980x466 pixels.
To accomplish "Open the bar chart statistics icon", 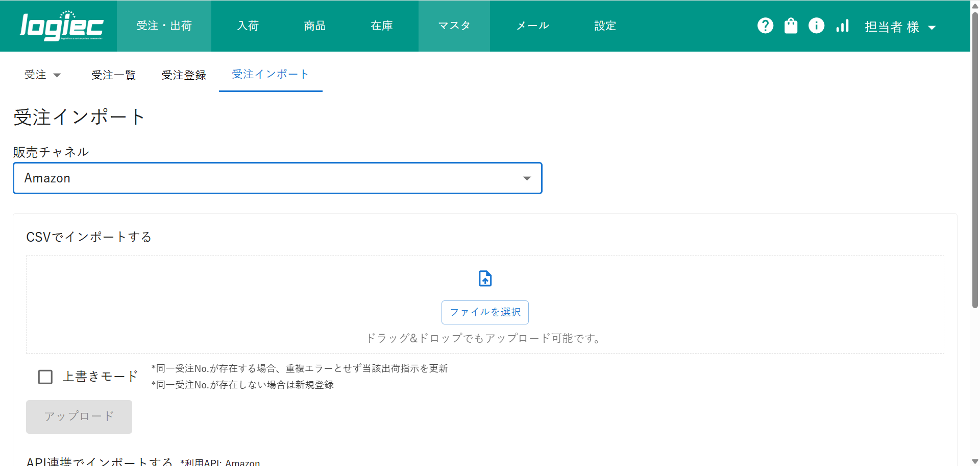I will (842, 26).
